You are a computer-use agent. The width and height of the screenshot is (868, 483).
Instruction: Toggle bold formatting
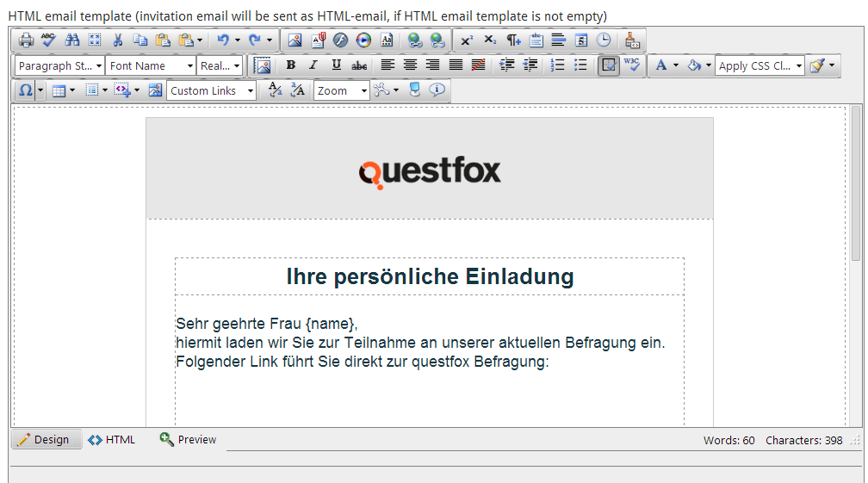tap(291, 65)
